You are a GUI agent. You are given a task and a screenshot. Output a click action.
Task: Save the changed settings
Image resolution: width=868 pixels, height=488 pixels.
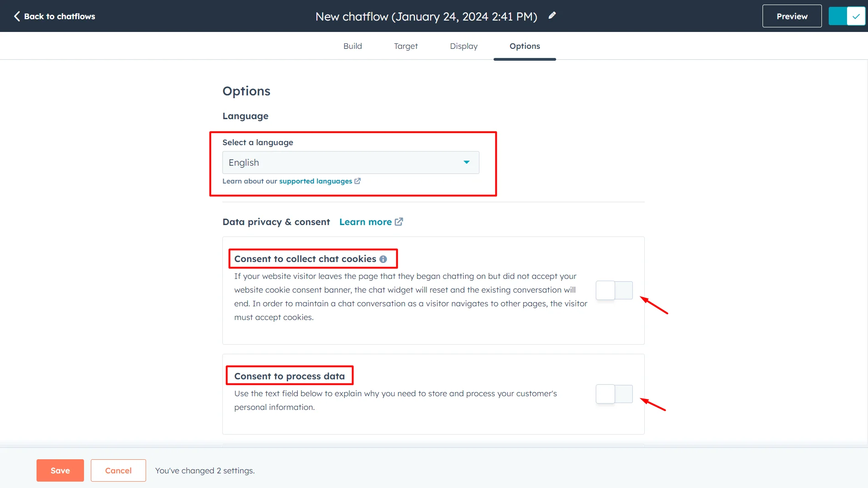[x=60, y=470]
